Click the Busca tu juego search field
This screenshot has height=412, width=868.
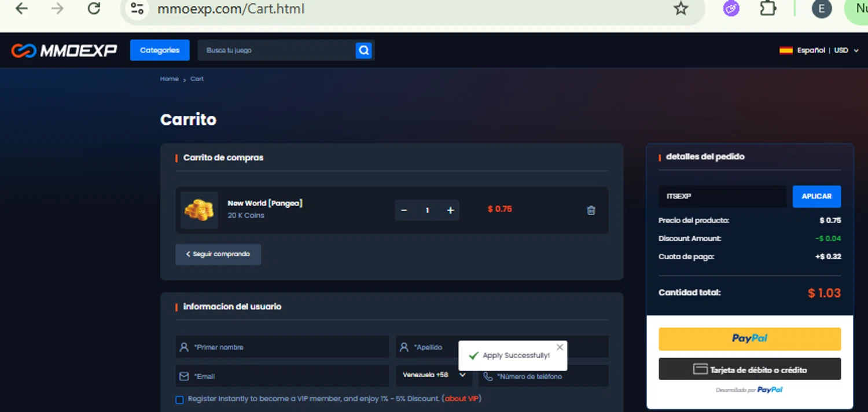[277, 50]
